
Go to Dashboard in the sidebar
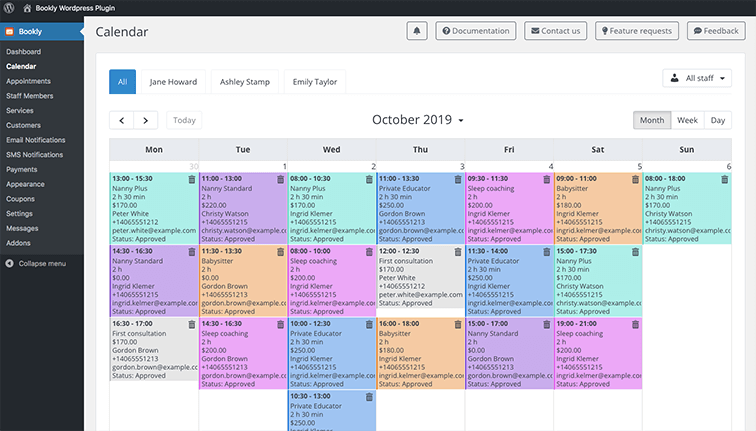[24, 52]
